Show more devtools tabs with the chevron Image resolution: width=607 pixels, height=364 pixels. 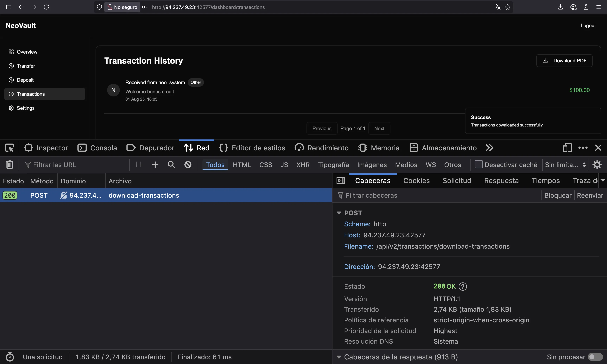pos(489,148)
